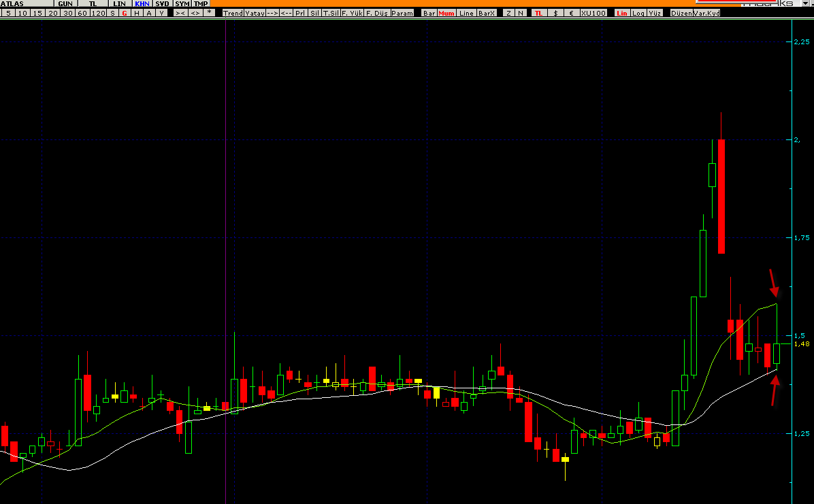The width and height of the screenshot is (814, 504).
Task: Switch to the A monthly period
Action: click(149, 13)
